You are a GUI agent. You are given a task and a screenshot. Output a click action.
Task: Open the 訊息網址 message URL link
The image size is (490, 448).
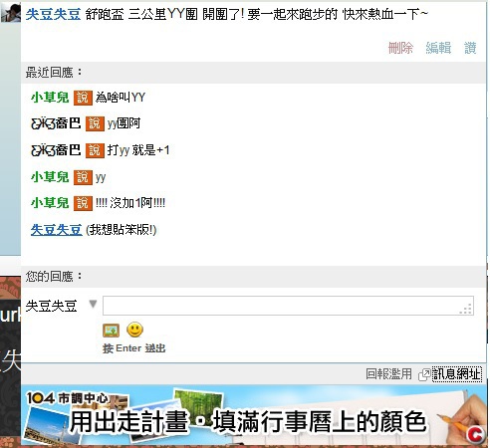pos(457,374)
